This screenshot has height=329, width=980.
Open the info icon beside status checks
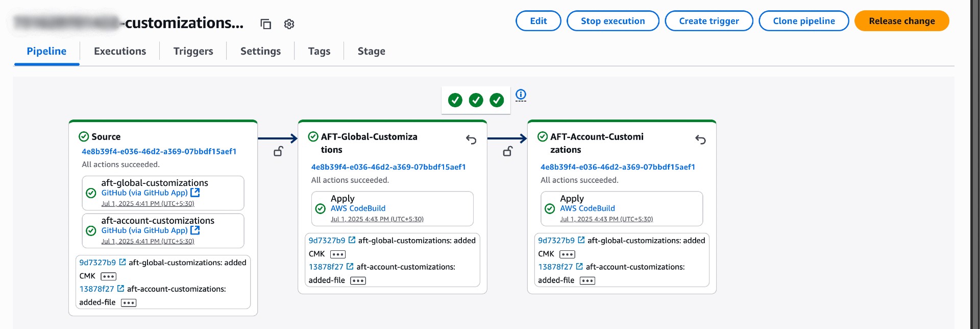tap(521, 95)
